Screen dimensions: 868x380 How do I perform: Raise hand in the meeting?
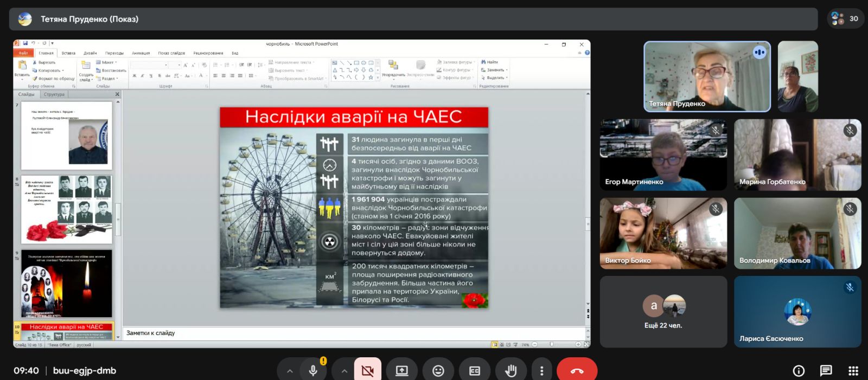click(510, 371)
